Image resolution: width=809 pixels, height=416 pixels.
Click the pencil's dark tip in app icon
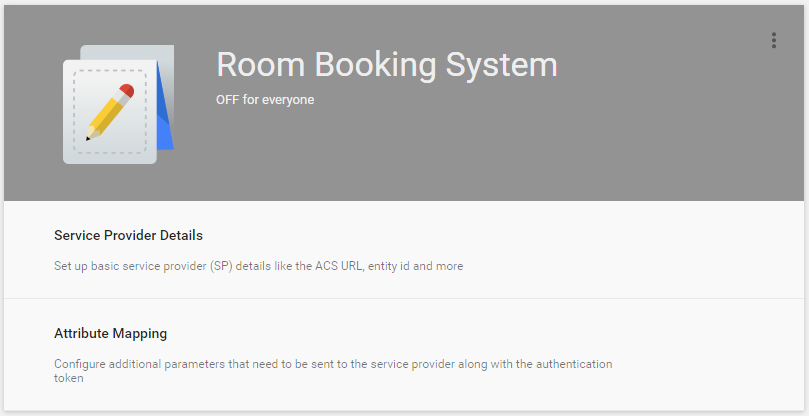(x=89, y=138)
